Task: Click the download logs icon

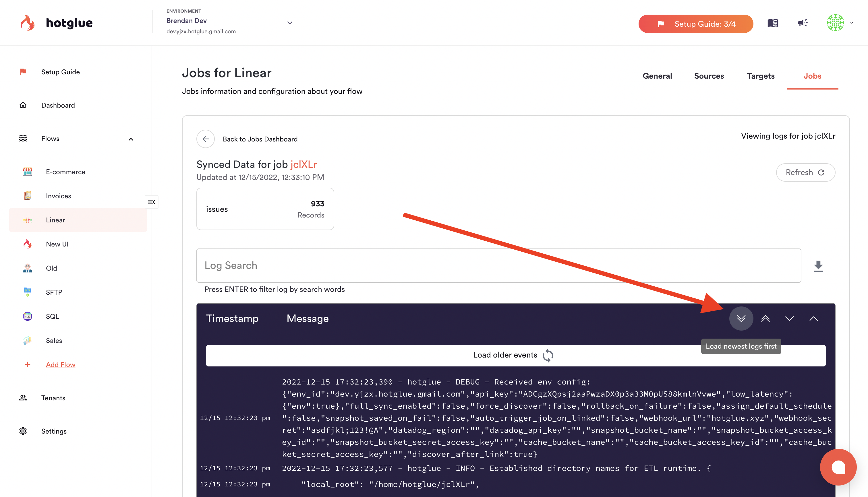Action: pos(818,266)
